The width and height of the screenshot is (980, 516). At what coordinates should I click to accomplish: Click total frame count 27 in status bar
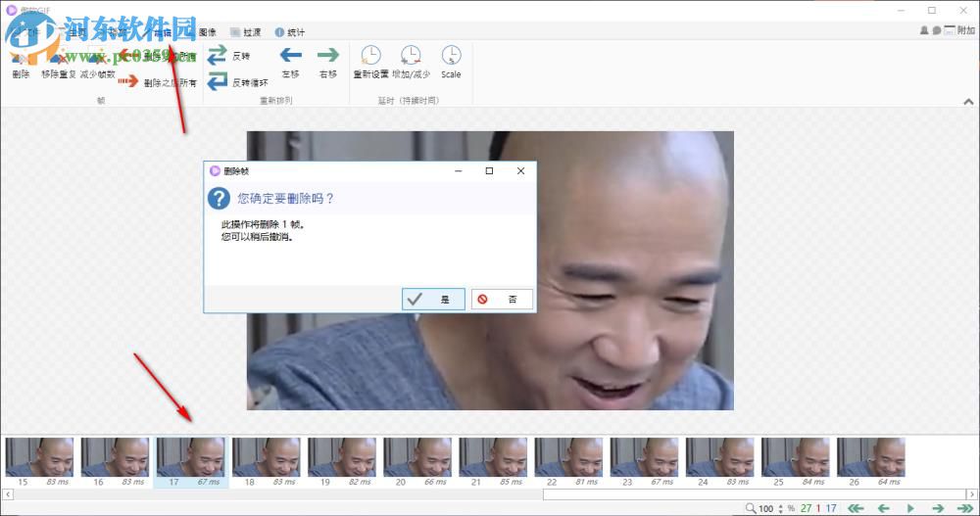tap(807, 508)
